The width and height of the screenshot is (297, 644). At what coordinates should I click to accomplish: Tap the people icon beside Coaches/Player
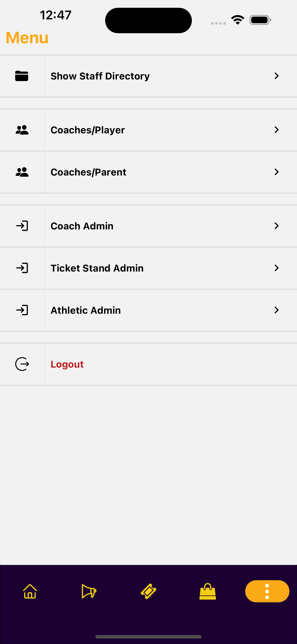click(22, 130)
